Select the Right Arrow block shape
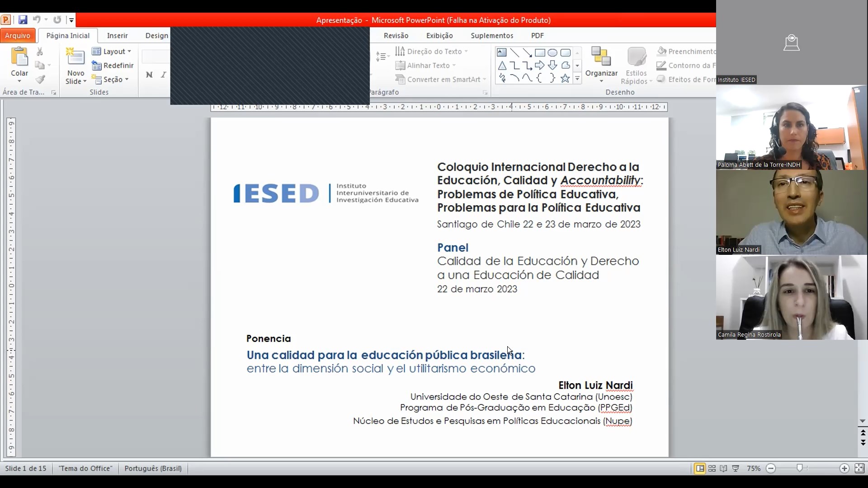The height and width of the screenshot is (488, 868). [540, 66]
